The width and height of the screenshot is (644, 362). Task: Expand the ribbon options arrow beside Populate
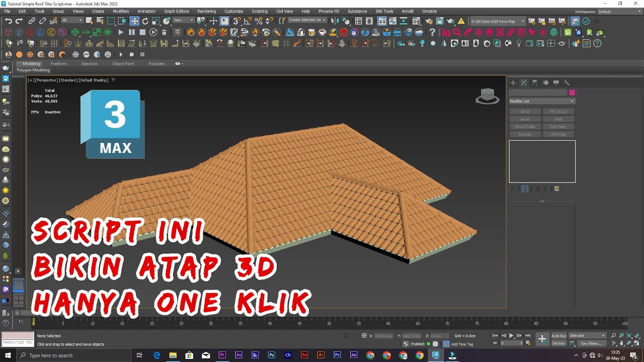pyautogui.click(x=179, y=64)
